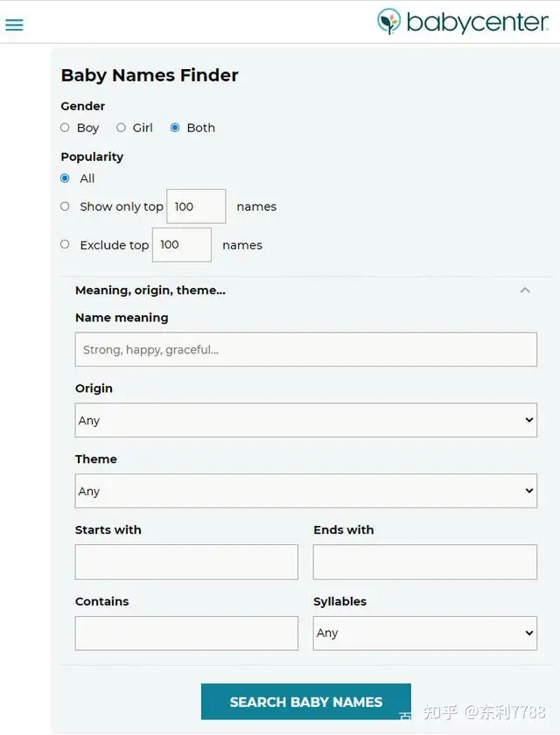The height and width of the screenshot is (735, 560).
Task: Enable Show only top names option
Action: [65, 206]
